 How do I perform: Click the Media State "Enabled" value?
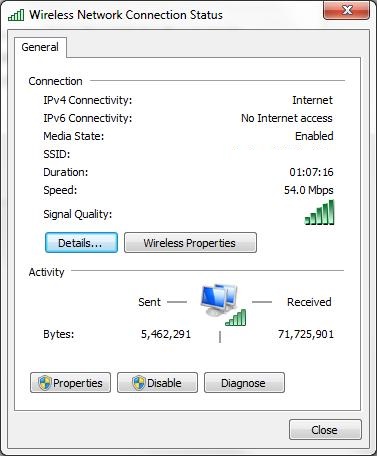[x=314, y=136]
